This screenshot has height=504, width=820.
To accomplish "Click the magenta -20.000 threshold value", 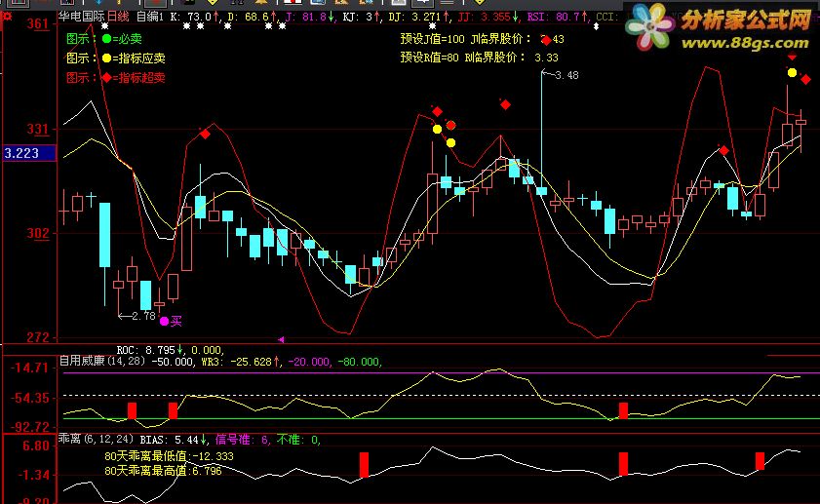I will (310, 362).
